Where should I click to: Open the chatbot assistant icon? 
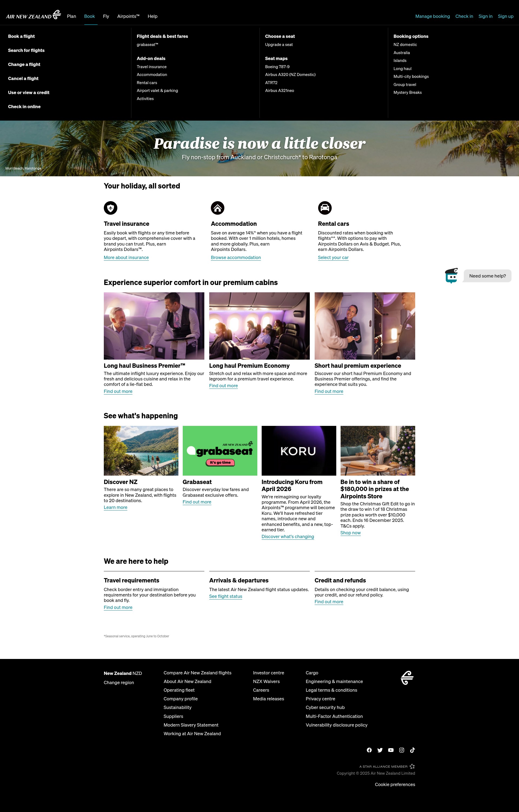[451, 276]
